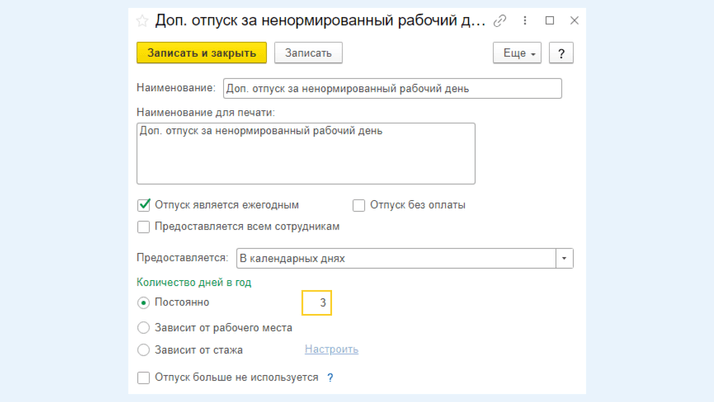
Task: Click the blue help hint icon
Action: tap(330, 378)
